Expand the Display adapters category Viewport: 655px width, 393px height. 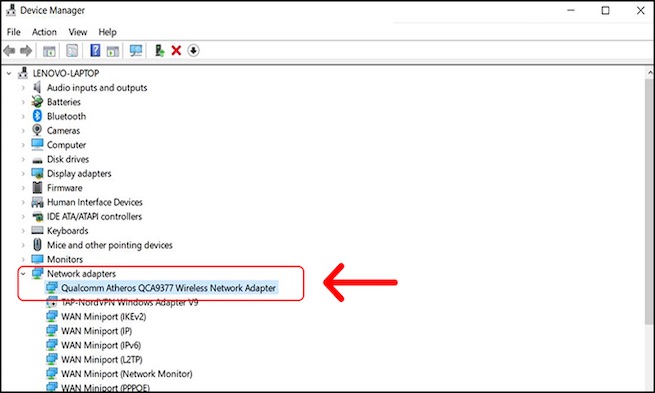tap(23, 174)
